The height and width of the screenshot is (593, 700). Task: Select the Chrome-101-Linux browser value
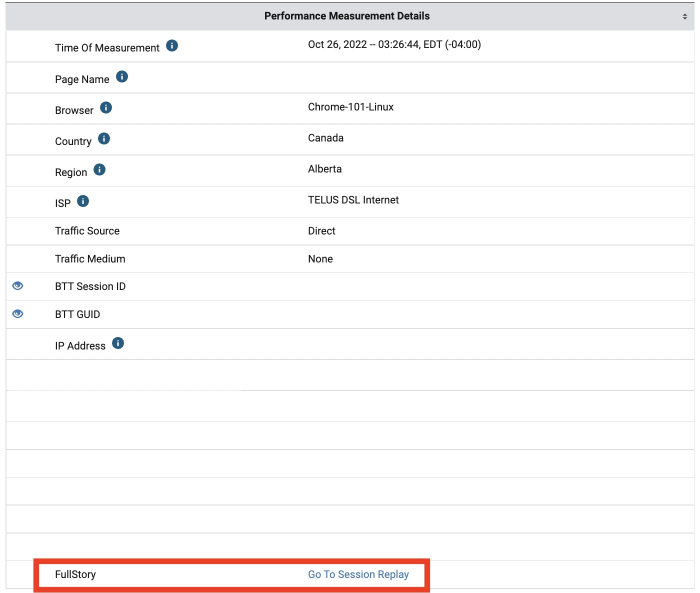[350, 107]
